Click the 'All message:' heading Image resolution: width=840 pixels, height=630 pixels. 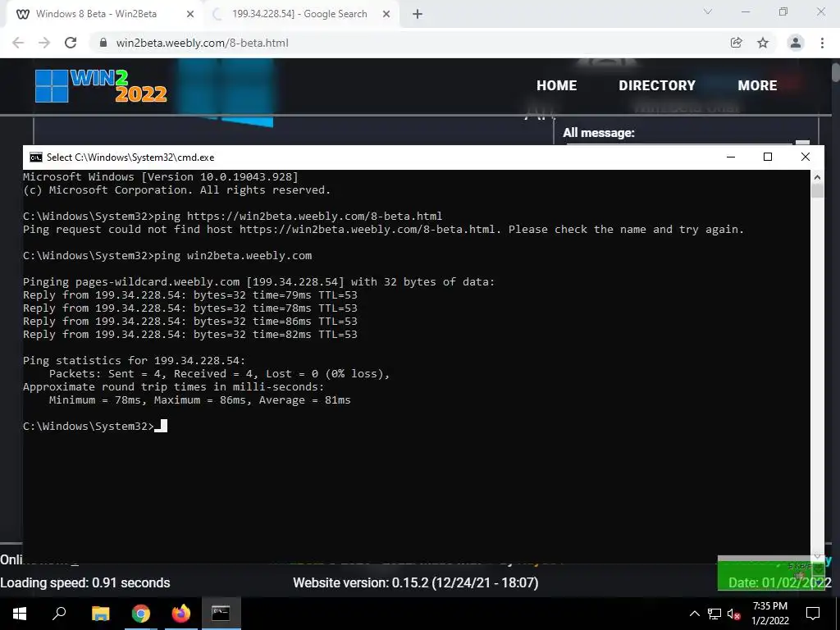coord(598,133)
